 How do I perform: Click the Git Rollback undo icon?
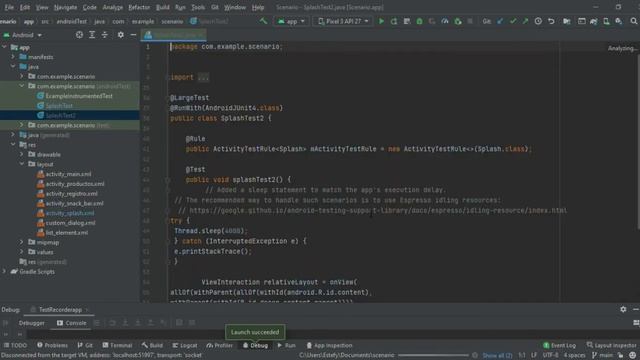click(551, 21)
